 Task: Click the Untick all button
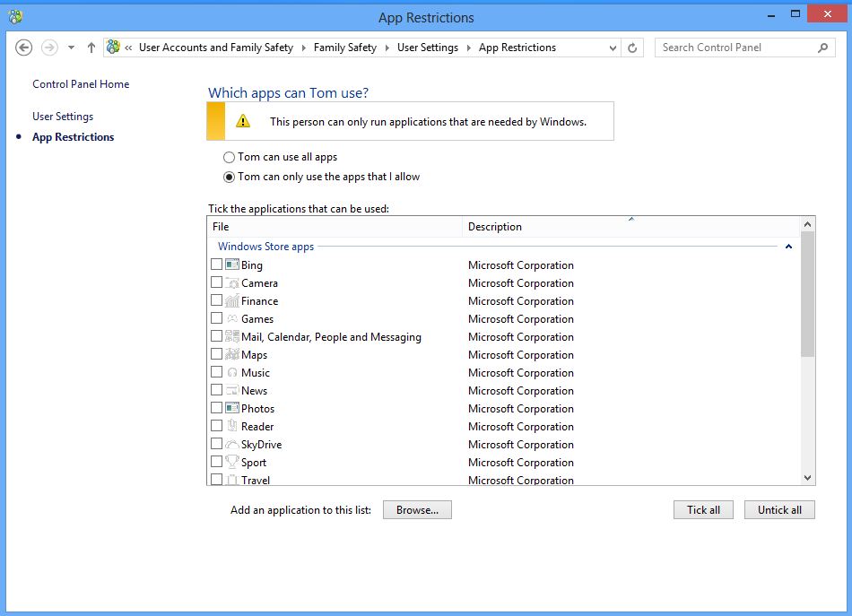click(x=779, y=510)
